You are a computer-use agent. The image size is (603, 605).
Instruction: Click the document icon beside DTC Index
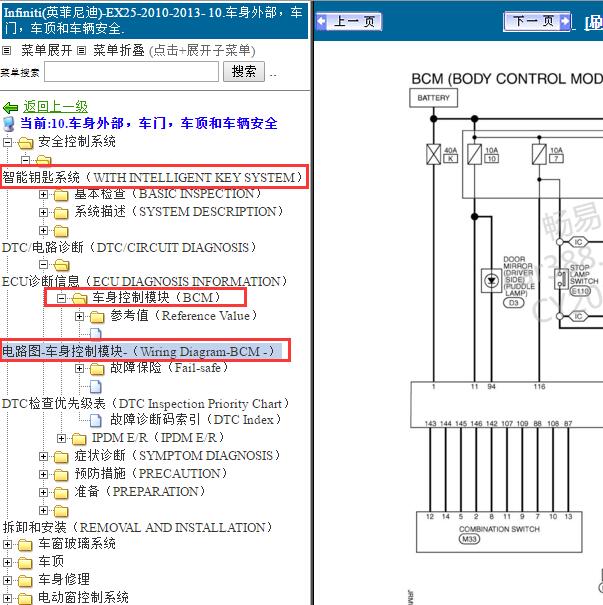point(96,420)
